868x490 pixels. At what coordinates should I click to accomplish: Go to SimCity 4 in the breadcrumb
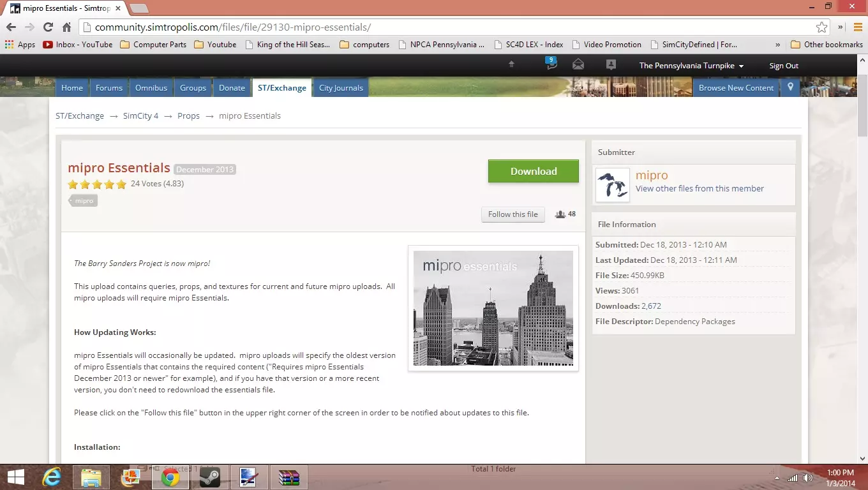pyautogui.click(x=141, y=115)
